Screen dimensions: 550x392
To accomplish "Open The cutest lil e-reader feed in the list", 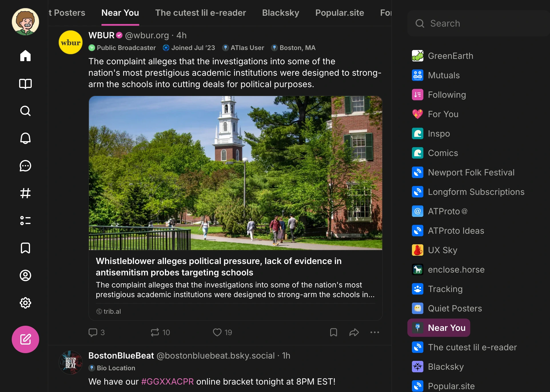I will 464,347.
